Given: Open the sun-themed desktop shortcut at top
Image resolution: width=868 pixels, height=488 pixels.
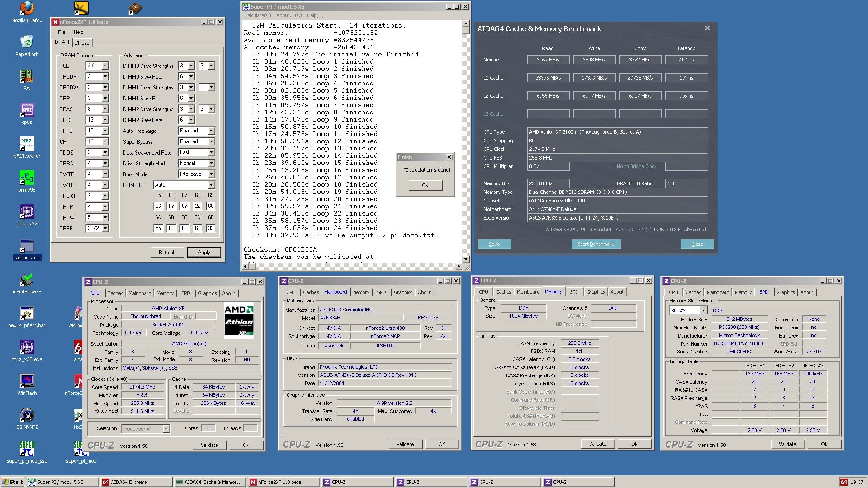Looking at the screenshot, I should coord(81,8).
